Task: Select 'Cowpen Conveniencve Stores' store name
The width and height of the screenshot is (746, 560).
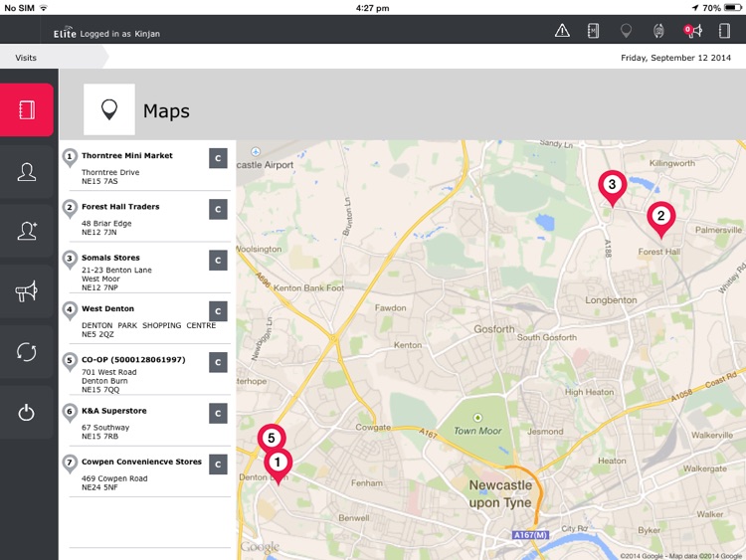Action: pyautogui.click(x=141, y=462)
